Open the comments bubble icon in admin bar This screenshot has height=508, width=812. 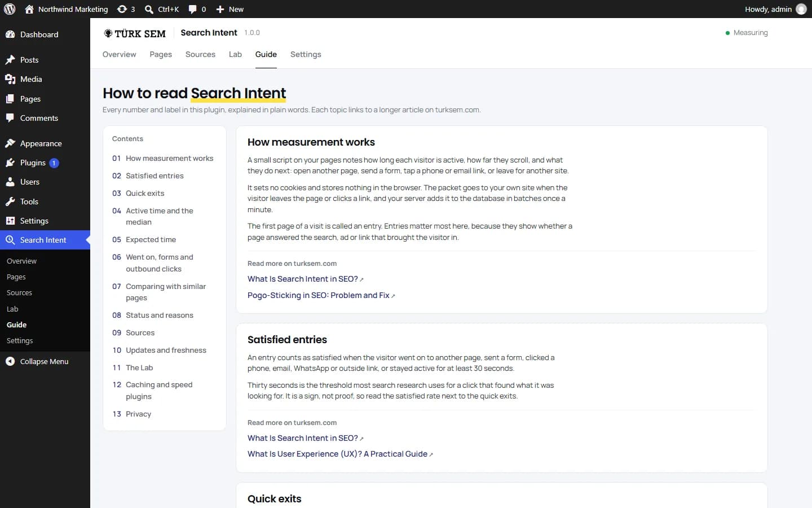pyautogui.click(x=193, y=9)
